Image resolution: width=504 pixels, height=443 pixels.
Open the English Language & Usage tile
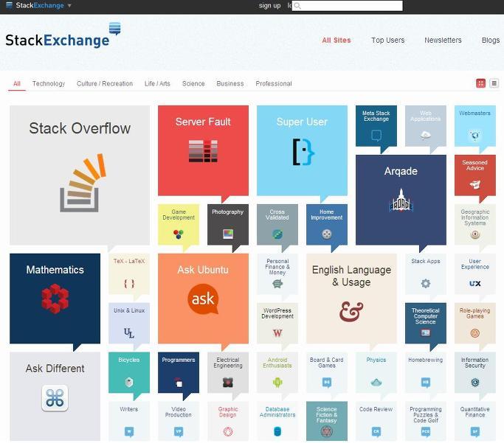pos(351,299)
